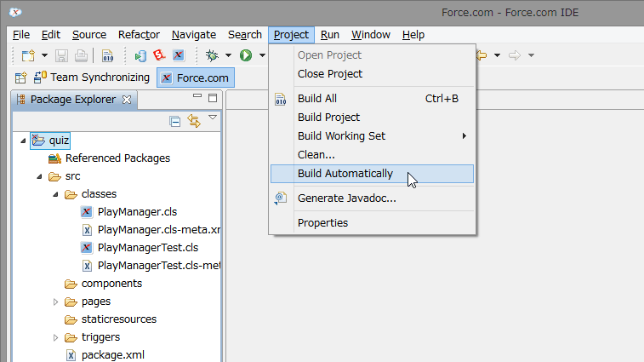Choose Build All menu entry
The height and width of the screenshot is (362, 644).
tap(372, 99)
